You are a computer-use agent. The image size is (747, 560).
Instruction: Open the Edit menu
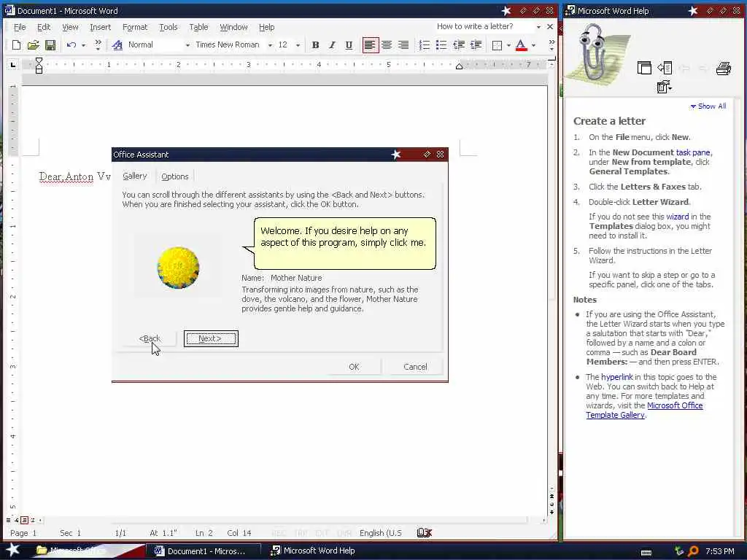pyautogui.click(x=44, y=27)
